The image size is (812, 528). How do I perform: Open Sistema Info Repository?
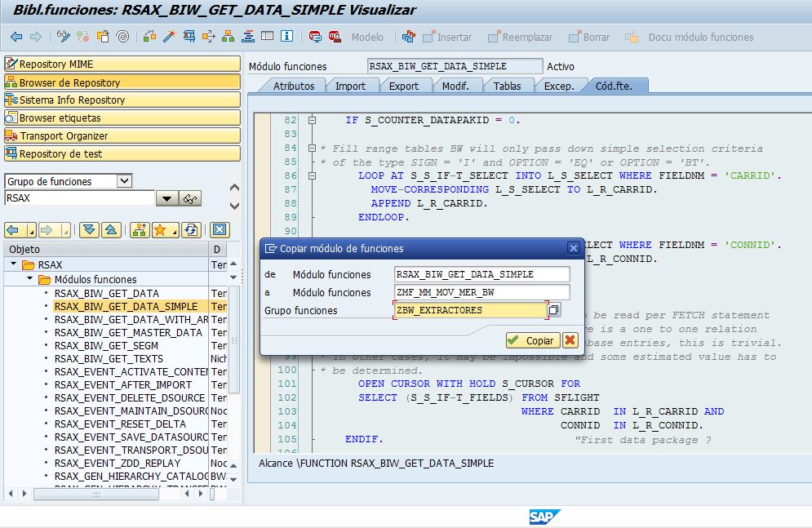pos(122,100)
